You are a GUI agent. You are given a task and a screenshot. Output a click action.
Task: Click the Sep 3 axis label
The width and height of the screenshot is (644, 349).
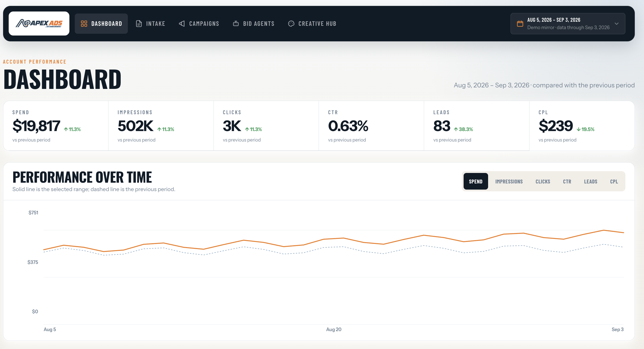pyautogui.click(x=617, y=329)
